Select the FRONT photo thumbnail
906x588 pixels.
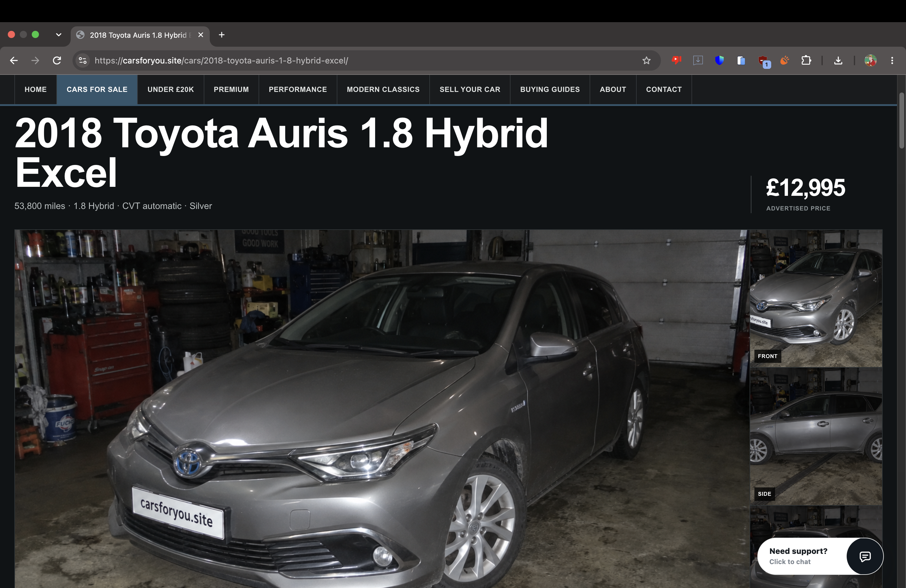(x=816, y=298)
